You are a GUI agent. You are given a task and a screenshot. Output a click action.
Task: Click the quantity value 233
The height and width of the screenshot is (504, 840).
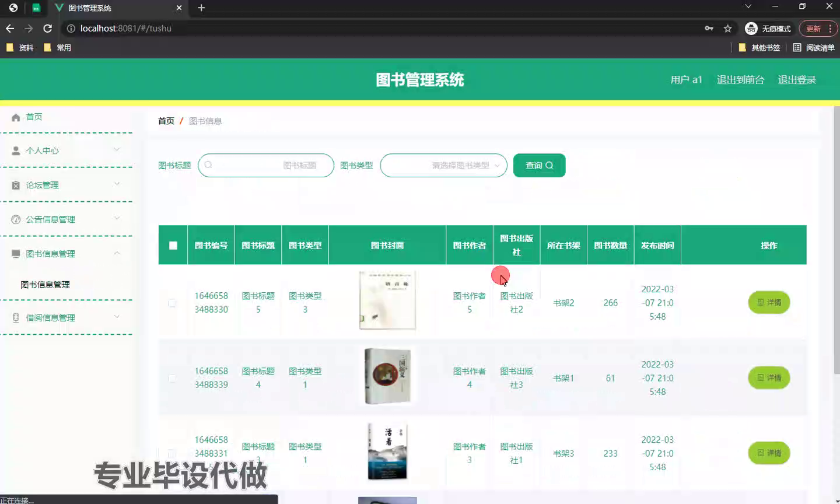[x=611, y=454]
